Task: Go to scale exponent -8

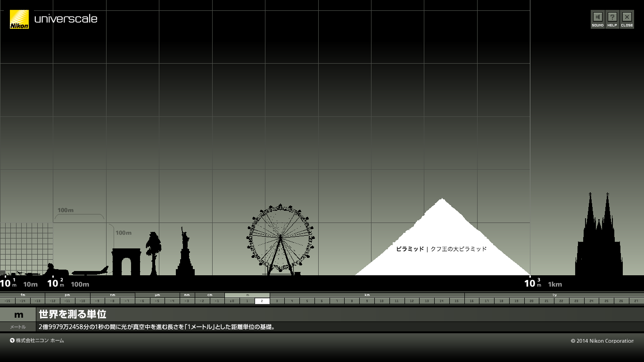Action: [x=112, y=301]
